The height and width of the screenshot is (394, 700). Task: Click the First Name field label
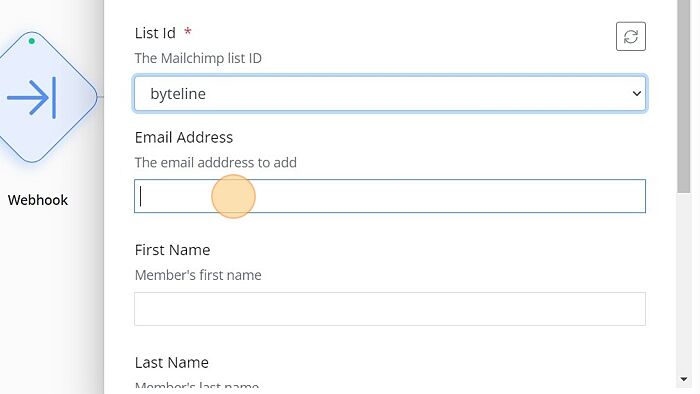(x=172, y=250)
